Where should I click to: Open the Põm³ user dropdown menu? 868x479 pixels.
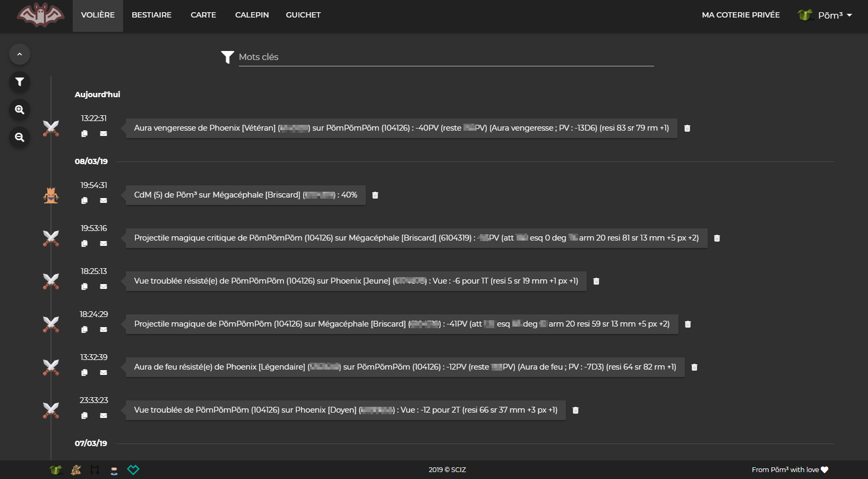click(826, 15)
